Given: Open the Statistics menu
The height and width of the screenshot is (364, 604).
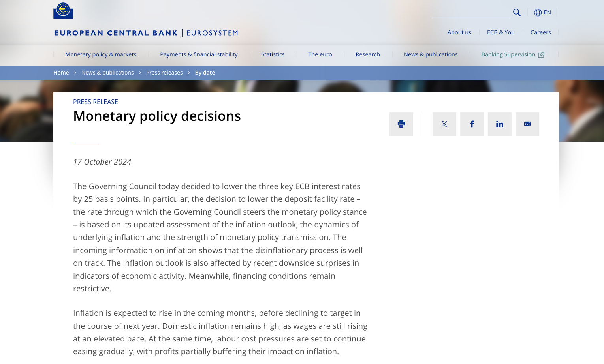Looking at the screenshot, I should click(273, 54).
